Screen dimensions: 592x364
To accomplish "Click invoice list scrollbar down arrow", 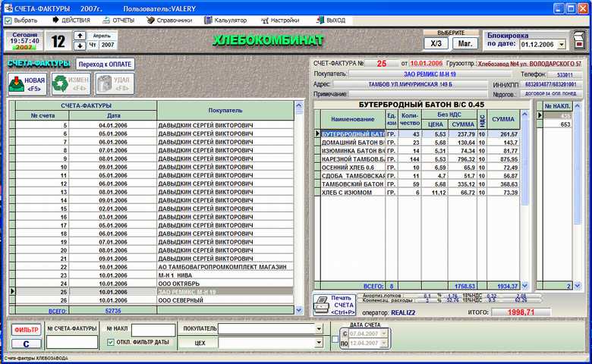I will tap(298, 310).
